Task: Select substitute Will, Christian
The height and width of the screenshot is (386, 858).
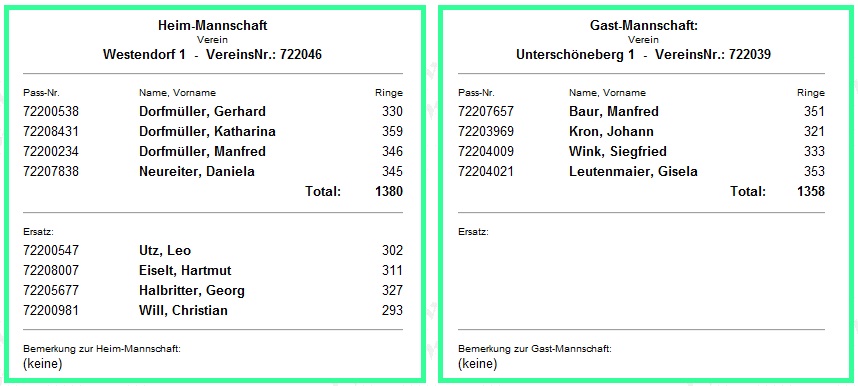Action: click(x=183, y=311)
